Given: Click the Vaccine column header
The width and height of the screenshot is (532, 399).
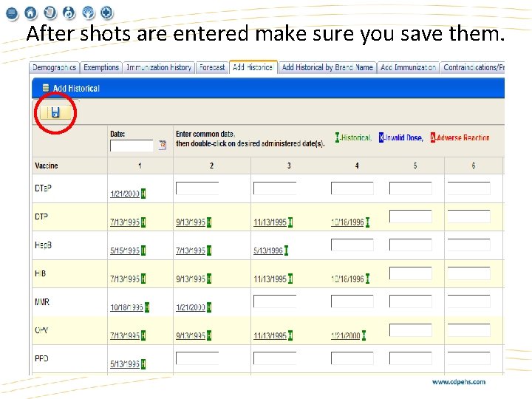Looking at the screenshot, I should [x=47, y=166].
